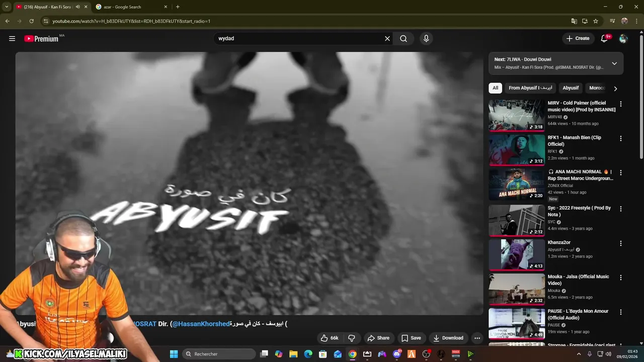
Task: Close the Abyusif Kan Fi Sora tab
Action: coord(86,7)
